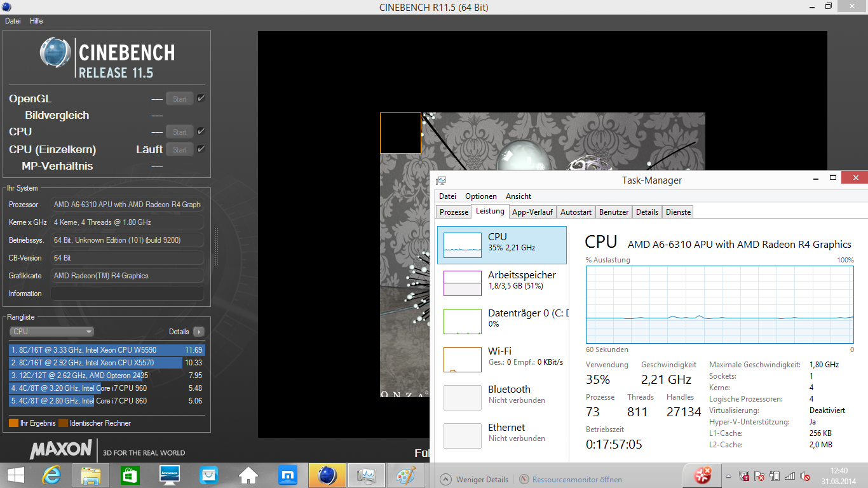Toggle the CPU (Einzelkern) checkbox
The height and width of the screenshot is (488, 868).
click(201, 149)
